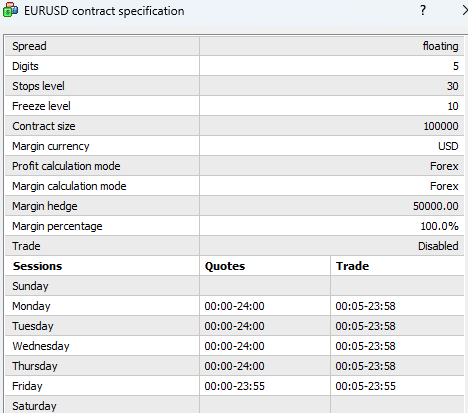The height and width of the screenshot is (413, 468).
Task: Click Friday's Quotes time 00:00-23:55
Action: (234, 386)
